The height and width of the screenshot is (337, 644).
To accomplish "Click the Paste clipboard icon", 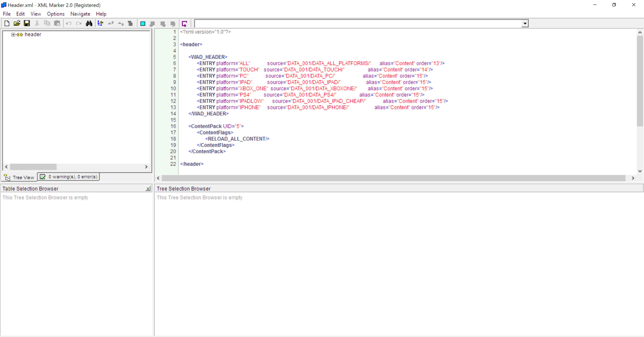I will coord(57,23).
